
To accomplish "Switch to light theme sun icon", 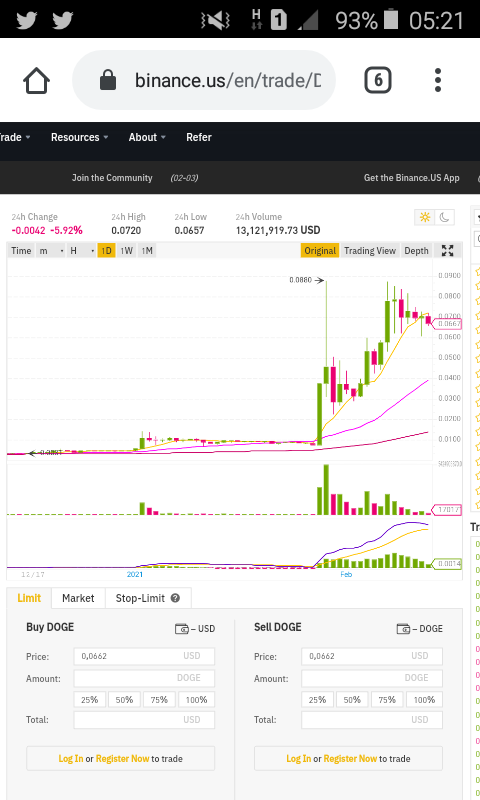I will pos(424,217).
